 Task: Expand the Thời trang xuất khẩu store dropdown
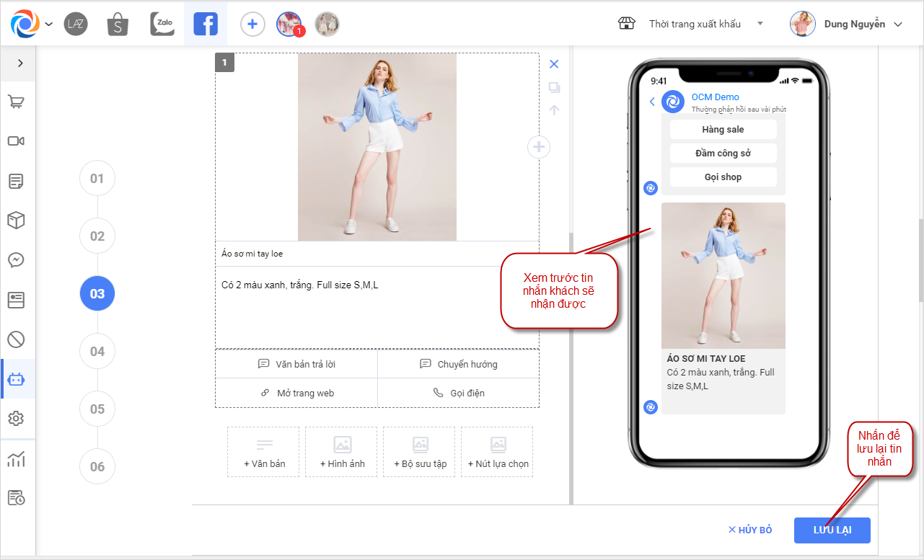click(x=760, y=24)
